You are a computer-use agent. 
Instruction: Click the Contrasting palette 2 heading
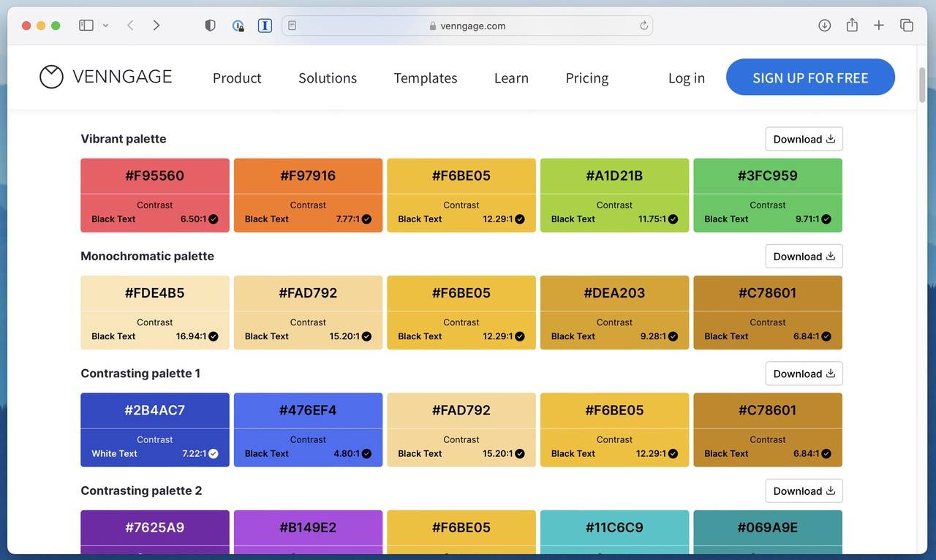point(141,491)
